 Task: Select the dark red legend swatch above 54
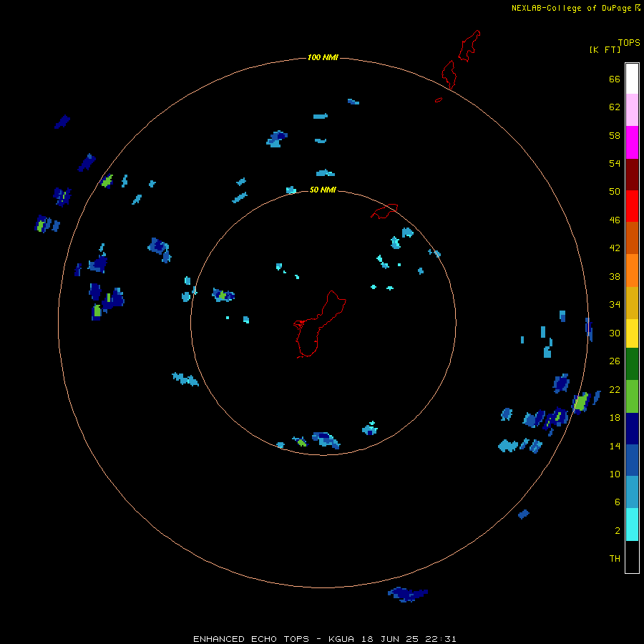tap(632, 175)
